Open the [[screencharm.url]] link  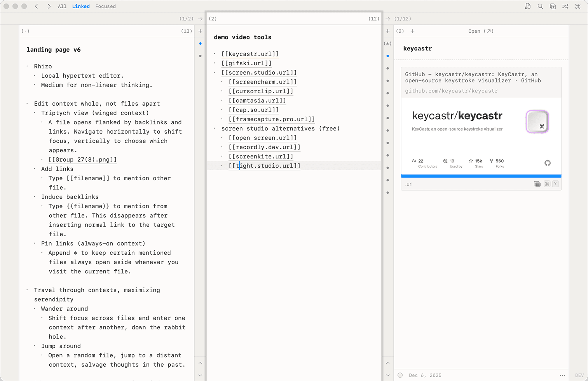[x=263, y=82]
